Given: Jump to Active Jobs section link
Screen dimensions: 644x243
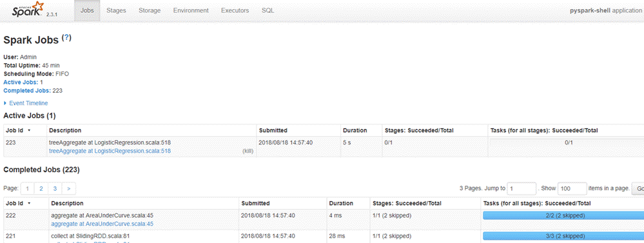Looking at the screenshot, I should click(21, 82).
